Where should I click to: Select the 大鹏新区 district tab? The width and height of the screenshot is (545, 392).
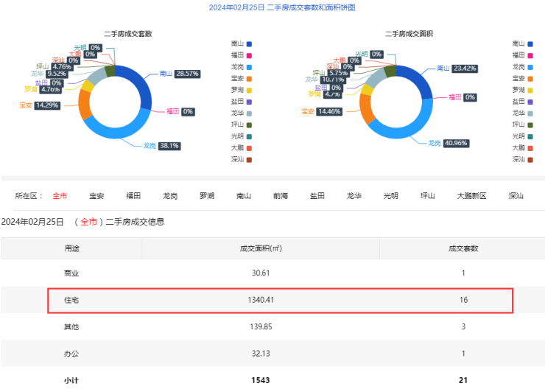click(471, 196)
